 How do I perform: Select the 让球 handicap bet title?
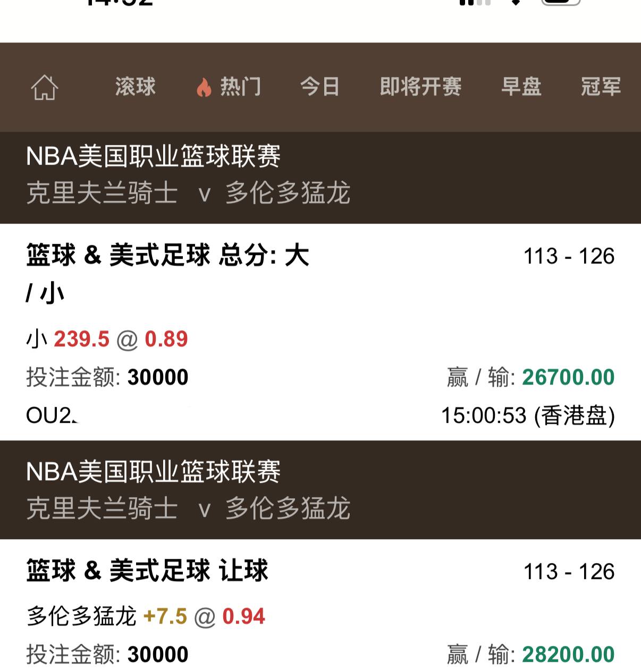[147, 571]
